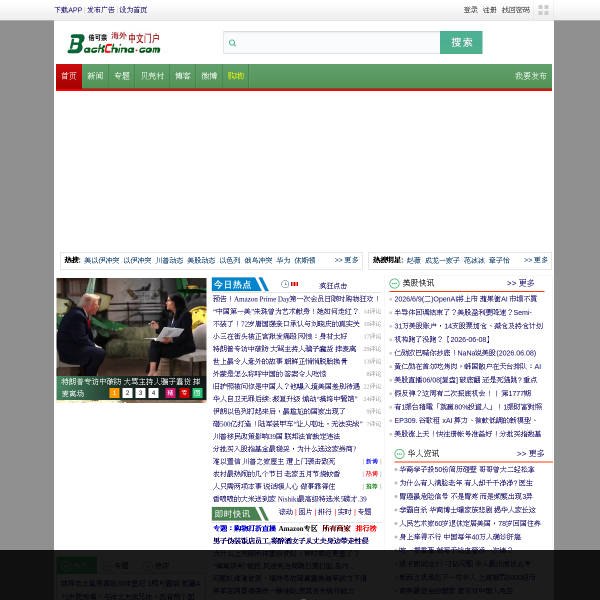Click the 下载APP link
This screenshot has height=600, width=600.
[x=68, y=10]
